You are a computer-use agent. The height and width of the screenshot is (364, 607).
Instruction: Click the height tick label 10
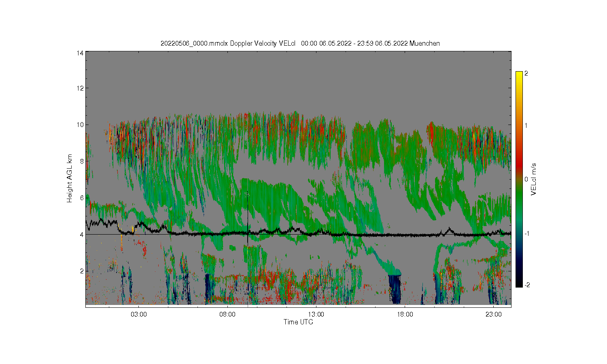tap(80, 125)
